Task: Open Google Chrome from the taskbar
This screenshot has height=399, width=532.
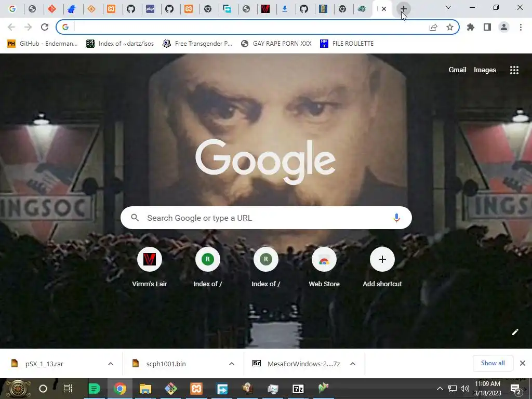Action: pos(120,389)
